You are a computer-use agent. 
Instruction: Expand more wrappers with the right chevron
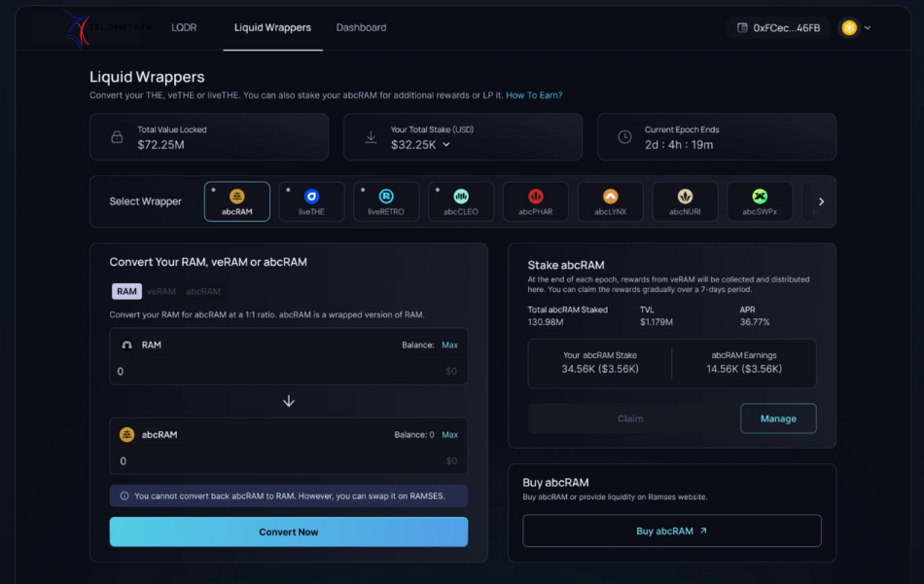[x=820, y=201]
